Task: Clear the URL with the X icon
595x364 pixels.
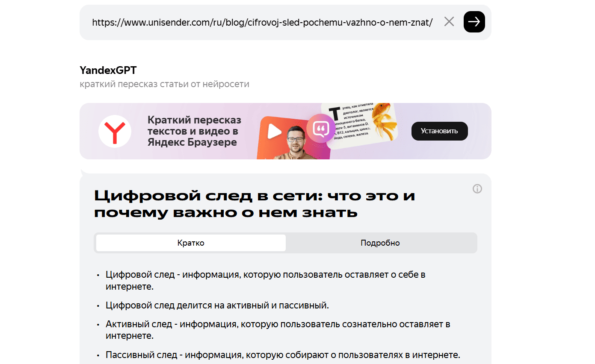Action: point(449,22)
